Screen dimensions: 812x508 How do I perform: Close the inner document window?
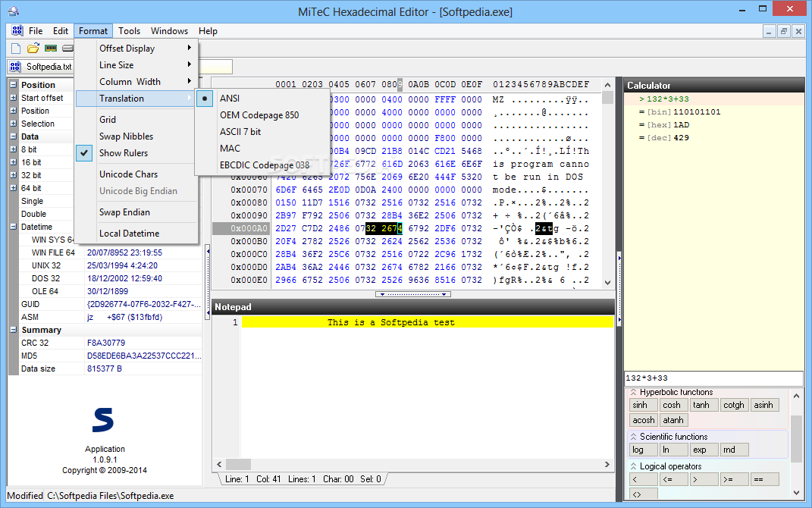click(798, 32)
